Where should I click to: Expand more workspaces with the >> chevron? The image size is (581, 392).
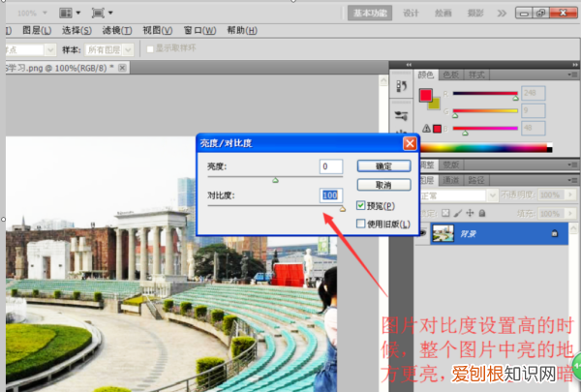502,14
